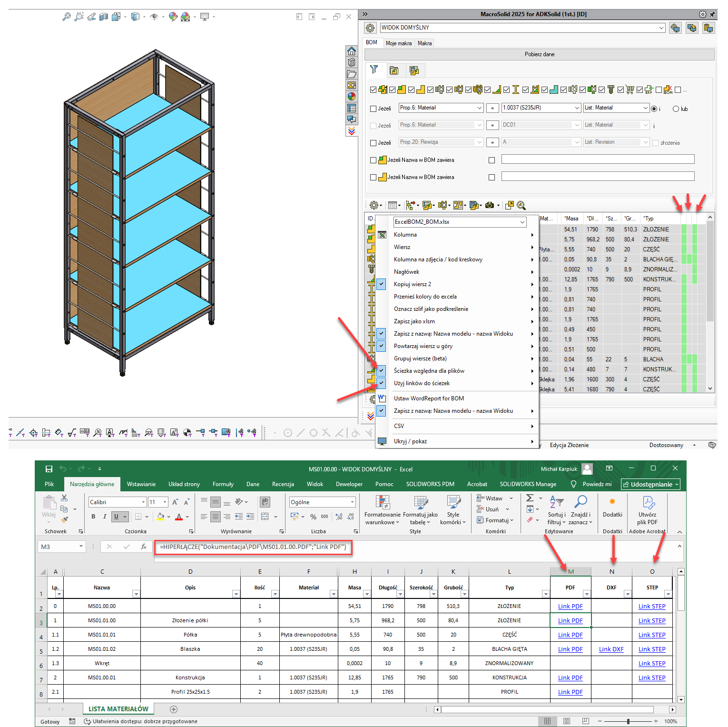
Task: Click the MacroSolid settings gear icon
Action: pos(702,14)
